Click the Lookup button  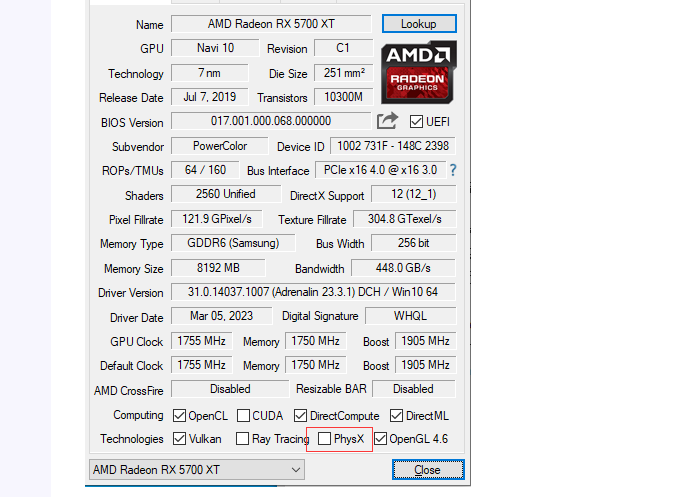click(x=419, y=24)
